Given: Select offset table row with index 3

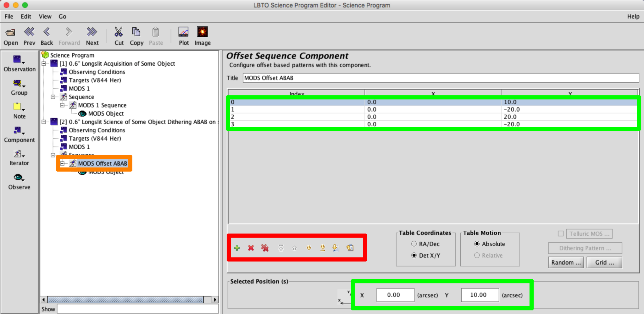Looking at the screenshot, I should point(433,124).
